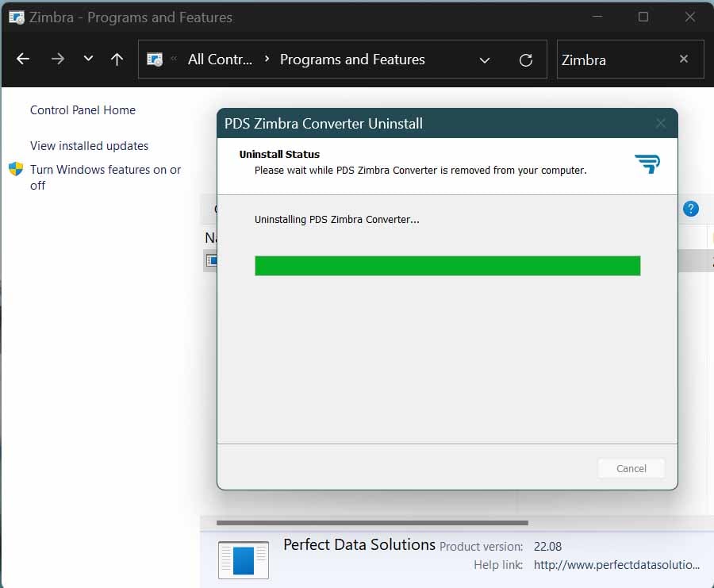Select the program row icon in list
This screenshot has width=714, height=588.
pos(211,260)
